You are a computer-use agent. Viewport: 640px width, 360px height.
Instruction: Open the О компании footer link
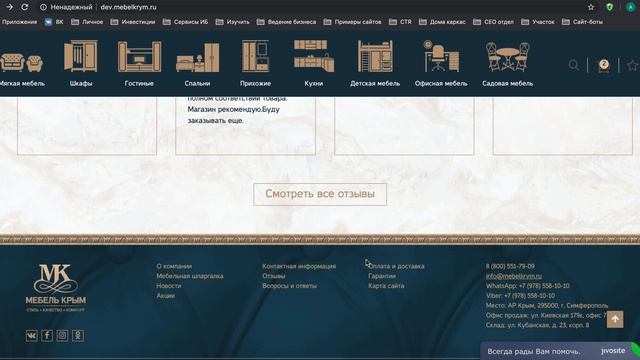174,266
